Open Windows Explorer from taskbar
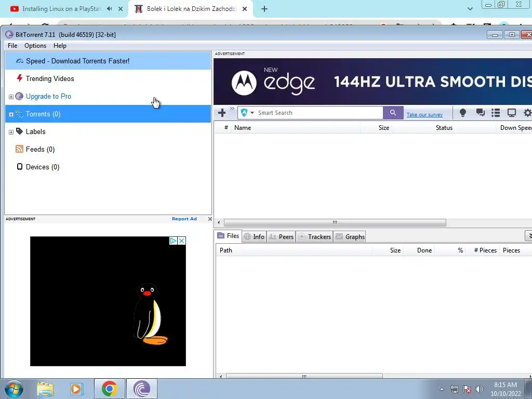The image size is (532, 399). pyautogui.click(x=45, y=389)
